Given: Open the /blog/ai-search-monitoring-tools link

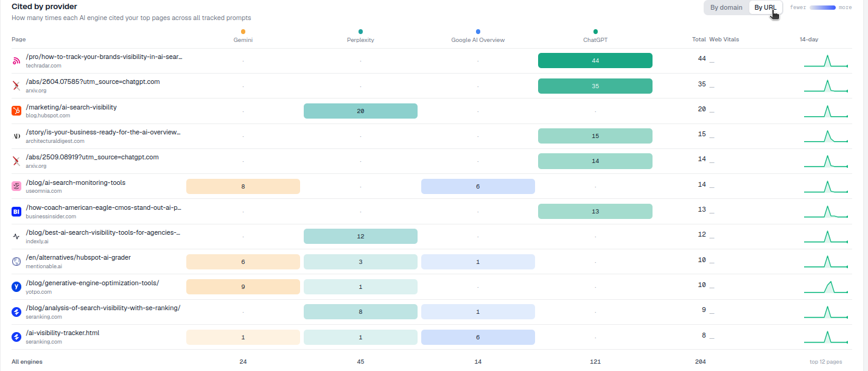Looking at the screenshot, I should tap(75, 182).
